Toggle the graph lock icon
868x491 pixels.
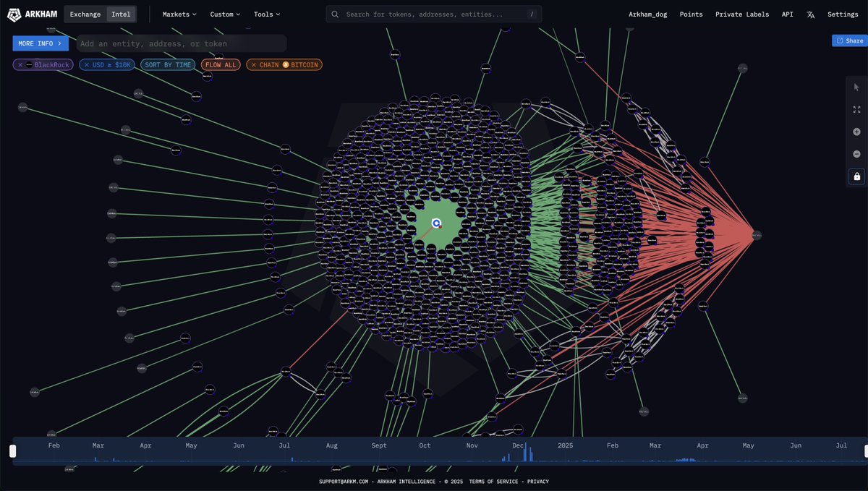(857, 176)
